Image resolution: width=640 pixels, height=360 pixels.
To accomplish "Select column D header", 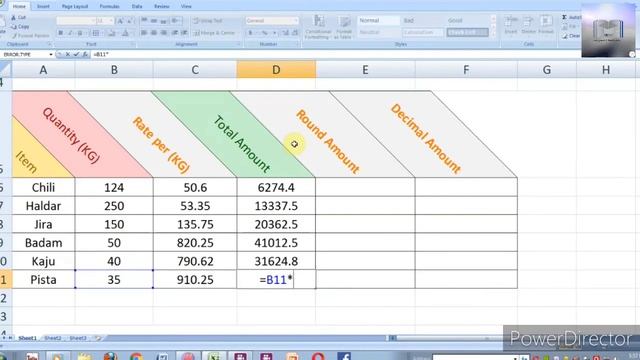I will [x=276, y=70].
